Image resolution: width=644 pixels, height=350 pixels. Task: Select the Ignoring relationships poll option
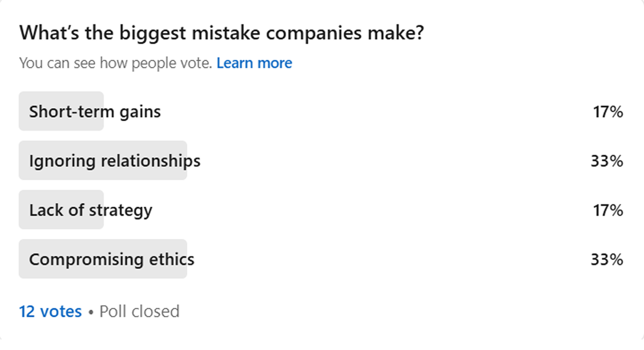click(115, 161)
